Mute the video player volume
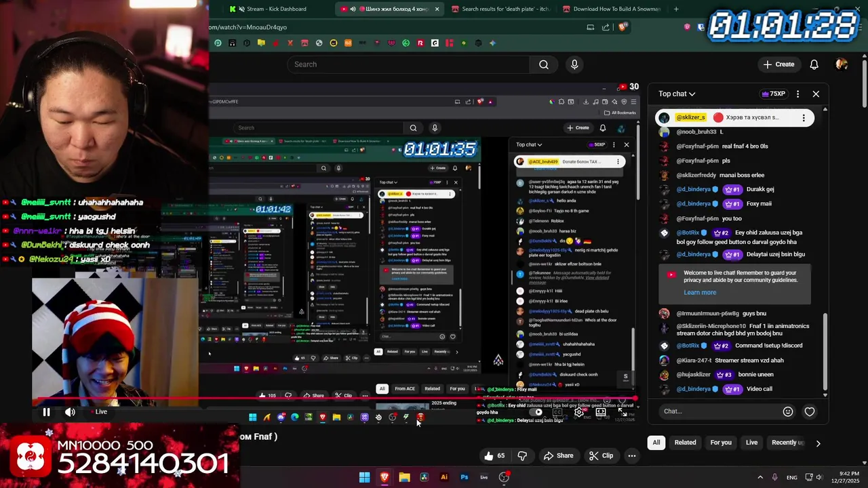This screenshot has height=488, width=868. (x=70, y=412)
